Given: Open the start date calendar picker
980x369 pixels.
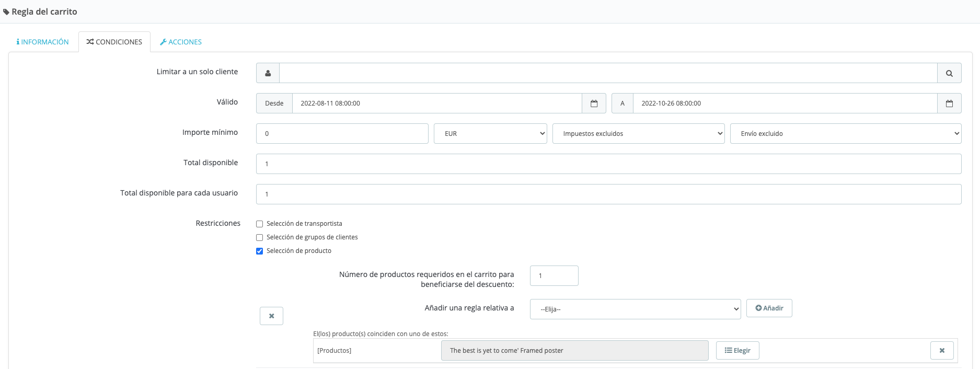Looking at the screenshot, I should click(594, 103).
